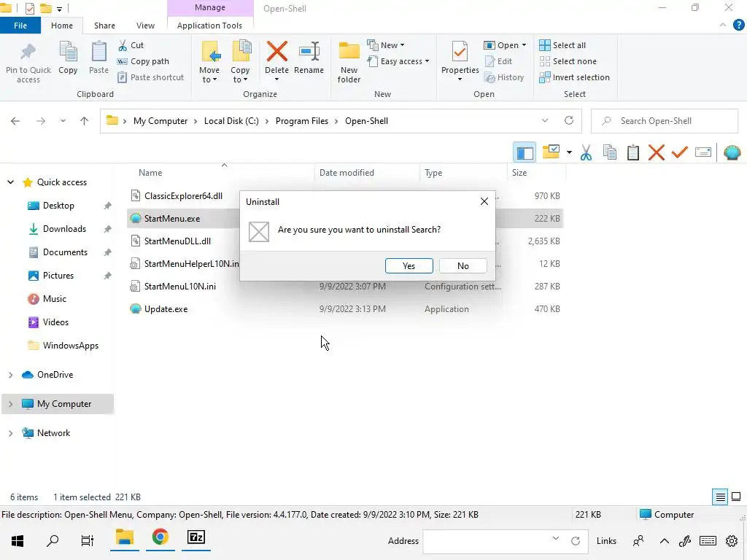The width and height of the screenshot is (747, 560).
Task: Expand the My Computer tree node
Action: (10, 404)
